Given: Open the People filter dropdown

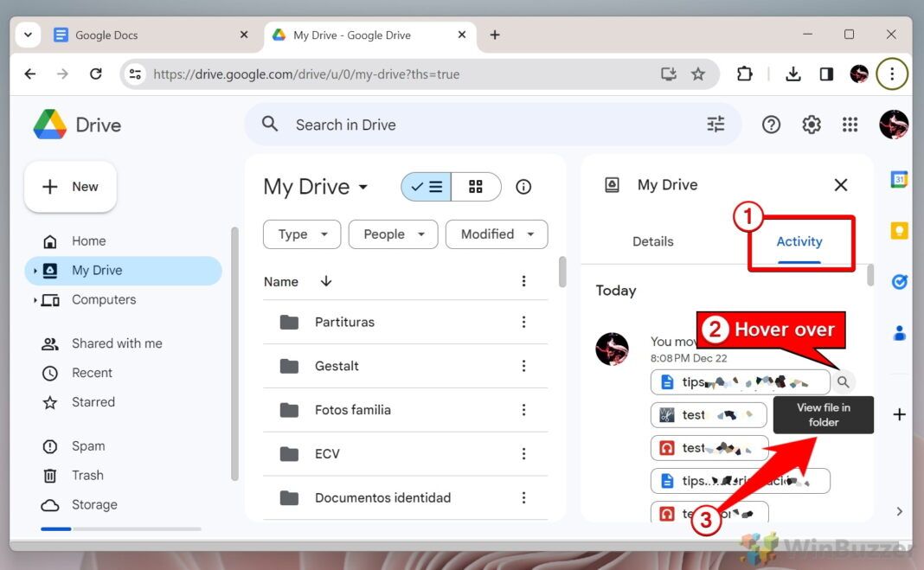Looking at the screenshot, I should tap(393, 234).
